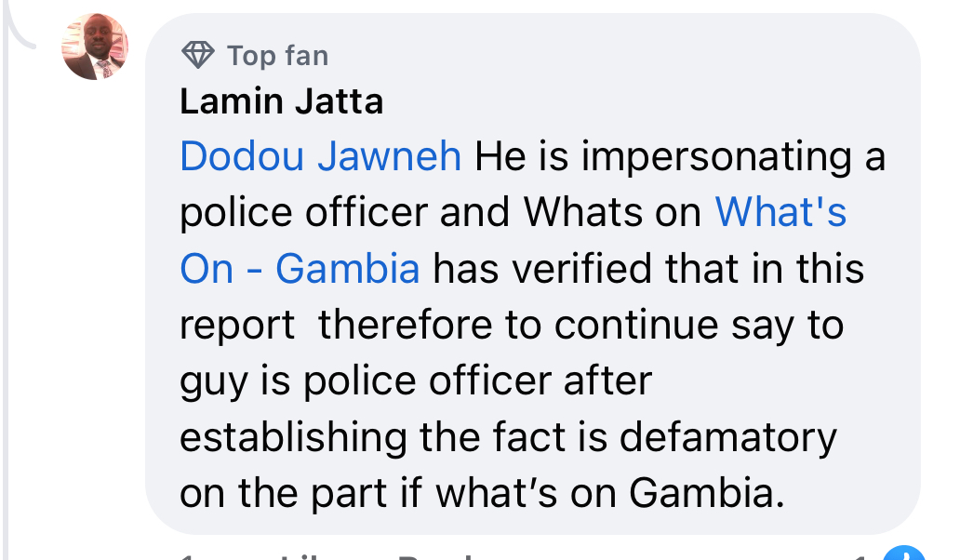Viewport: 960px width, 560px height.
Task: Open the Dodou Jawneh mention link
Action: click(320, 156)
